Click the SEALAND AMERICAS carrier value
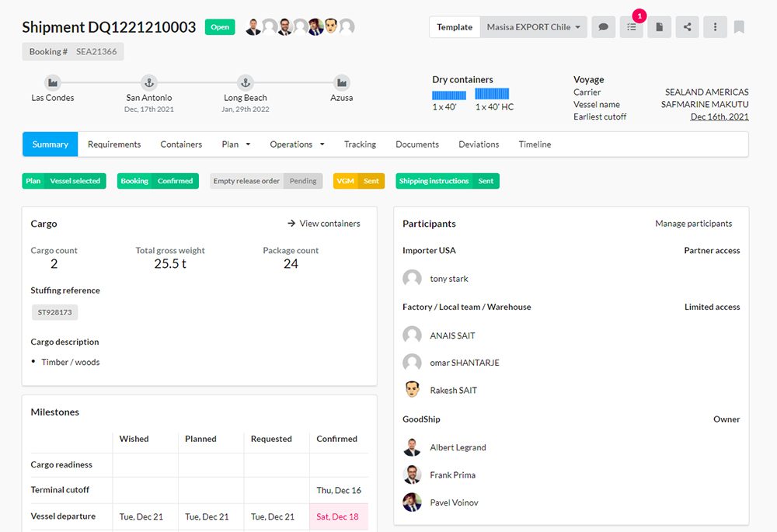The image size is (777, 532). 706,92
